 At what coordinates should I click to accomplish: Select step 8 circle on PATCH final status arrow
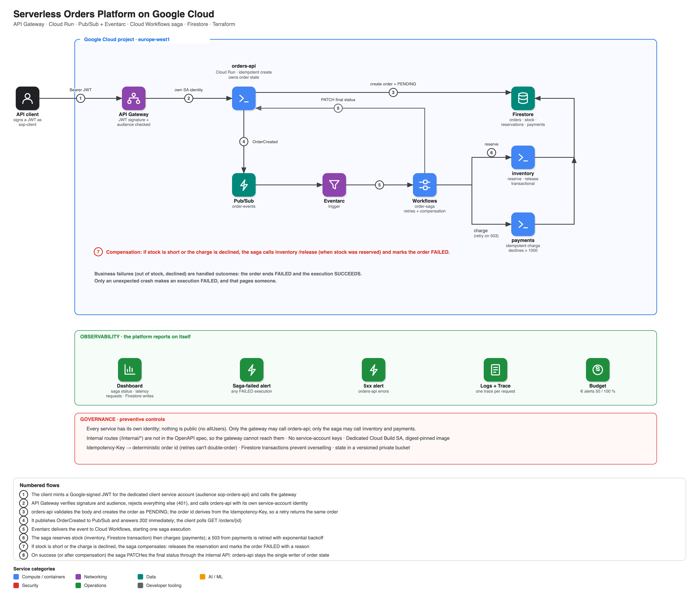click(338, 108)
